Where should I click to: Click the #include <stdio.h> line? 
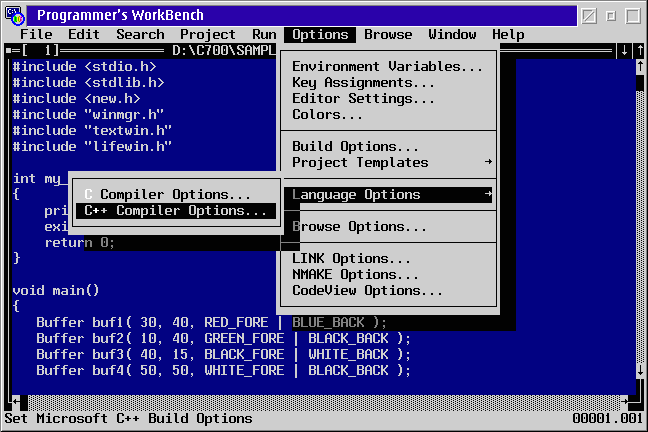pos(84,67)
